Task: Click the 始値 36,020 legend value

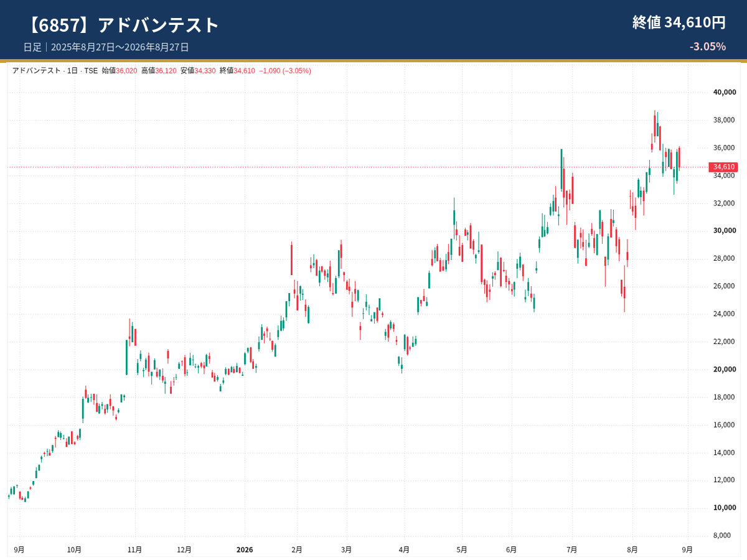Action: [x=120, y=71]
